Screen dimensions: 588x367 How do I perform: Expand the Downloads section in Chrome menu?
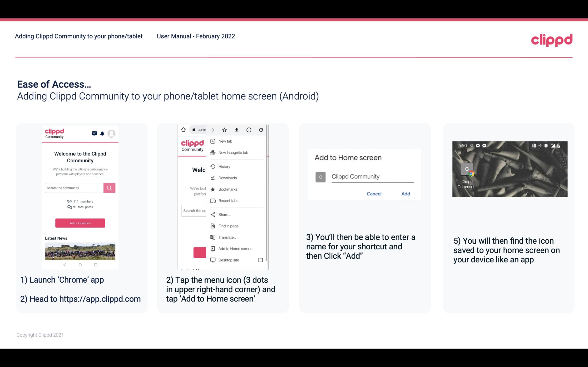point(227,178)
